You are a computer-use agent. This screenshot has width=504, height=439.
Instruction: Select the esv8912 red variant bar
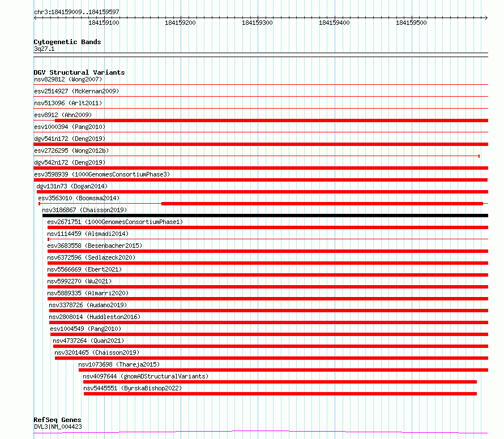pyautogui.click(x=272, y=120)
